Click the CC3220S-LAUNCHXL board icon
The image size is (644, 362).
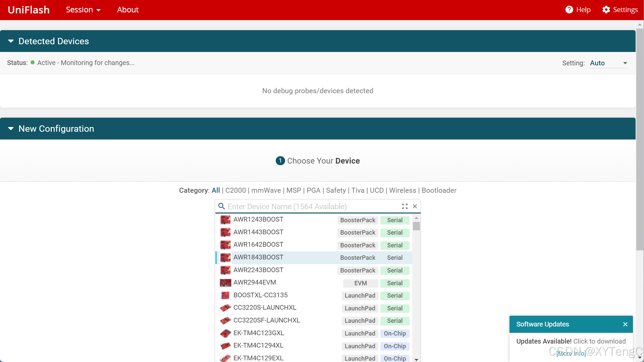click(x=225, y=308)
